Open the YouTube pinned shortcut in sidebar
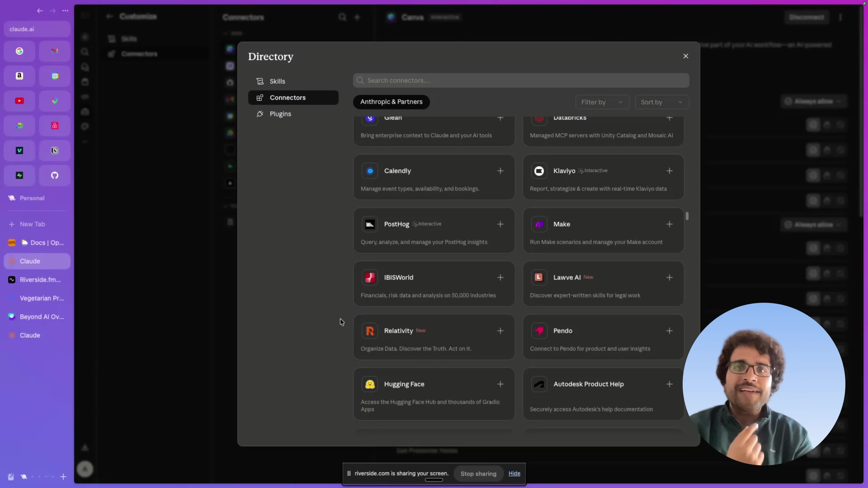This screenshot has width=868, height=488. [19, 101]
